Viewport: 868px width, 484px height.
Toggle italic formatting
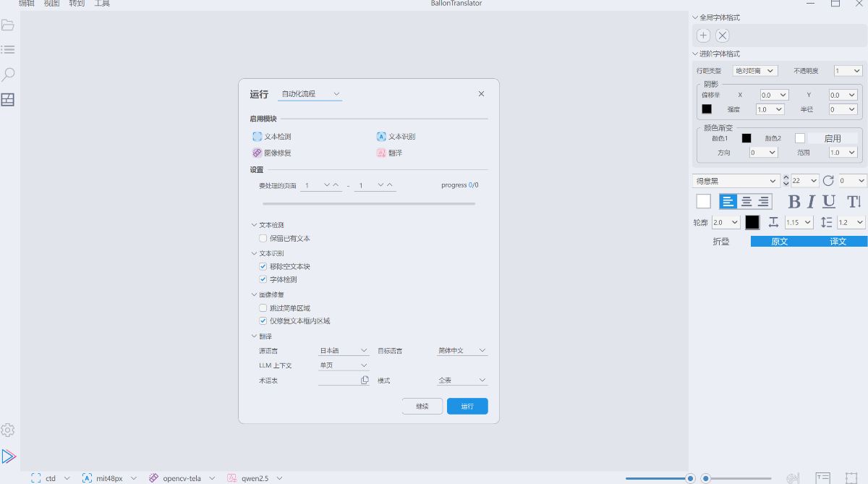[x=811, y=202]
